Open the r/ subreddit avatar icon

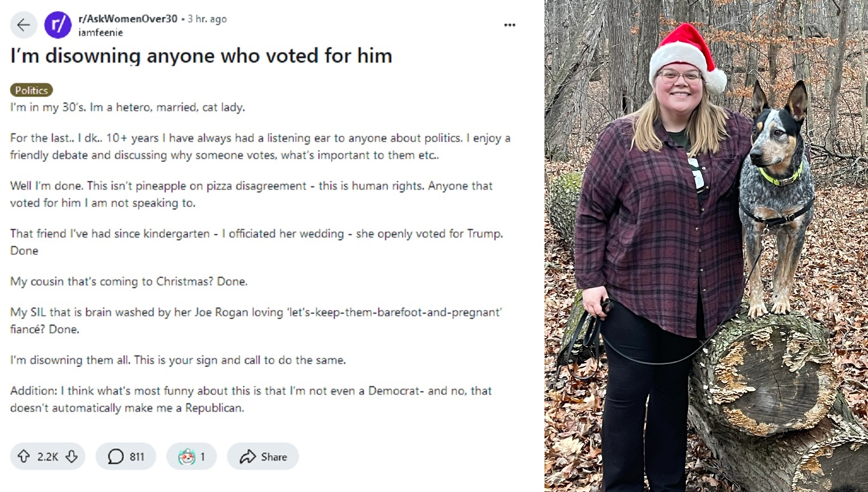click(x=58, y=25)
